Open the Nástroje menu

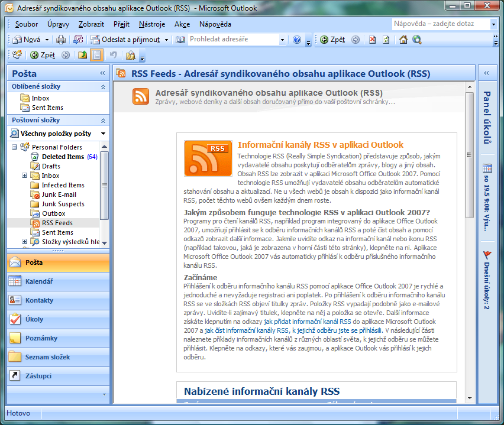pos(152,24)
